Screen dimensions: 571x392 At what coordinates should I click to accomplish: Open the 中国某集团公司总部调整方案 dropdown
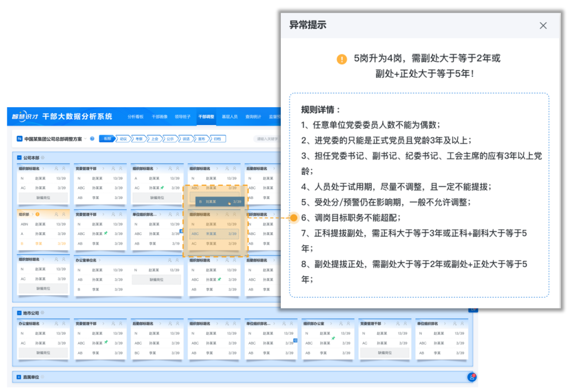point(85,139)
